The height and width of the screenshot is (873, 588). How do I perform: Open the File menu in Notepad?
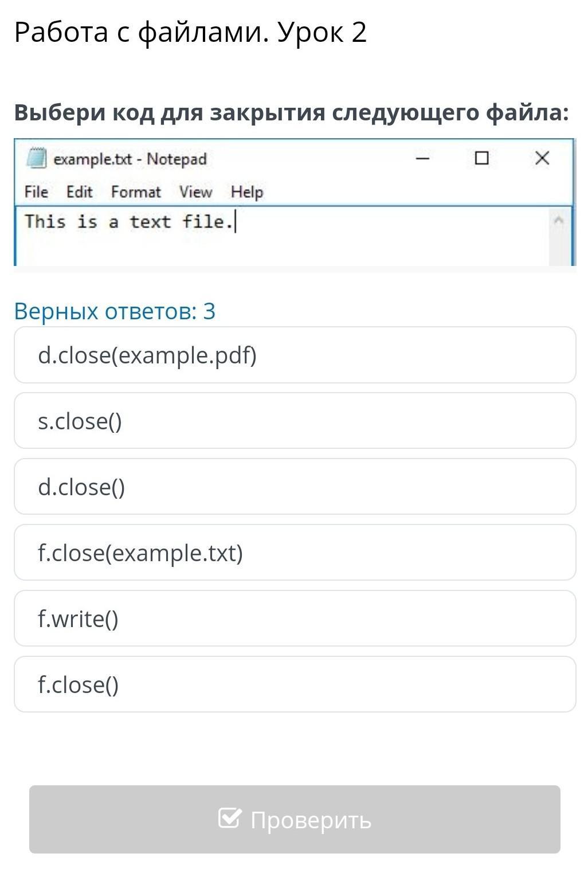(36, 192)
